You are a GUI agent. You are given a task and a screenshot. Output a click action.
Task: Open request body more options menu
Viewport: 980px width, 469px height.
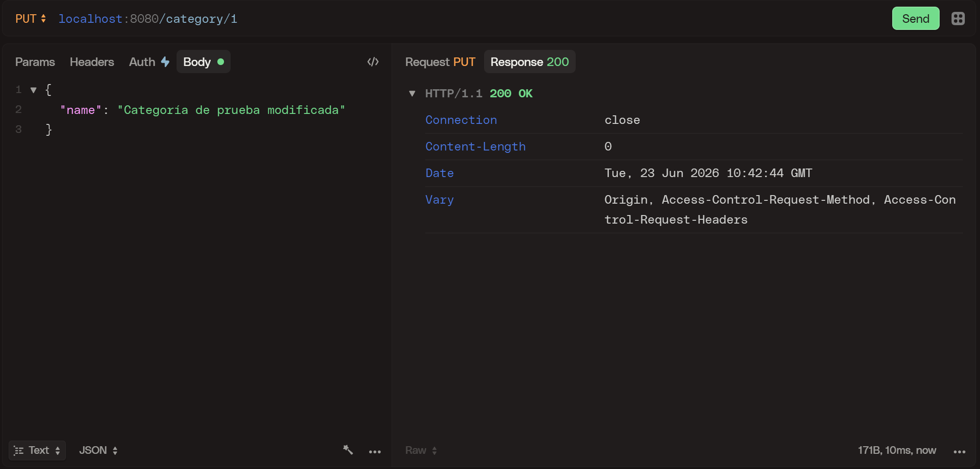tap(375, 451)
